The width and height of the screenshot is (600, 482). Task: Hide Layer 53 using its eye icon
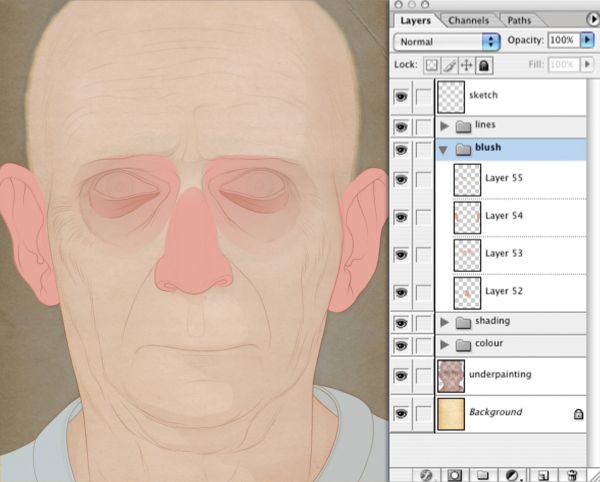click(401, 254)
